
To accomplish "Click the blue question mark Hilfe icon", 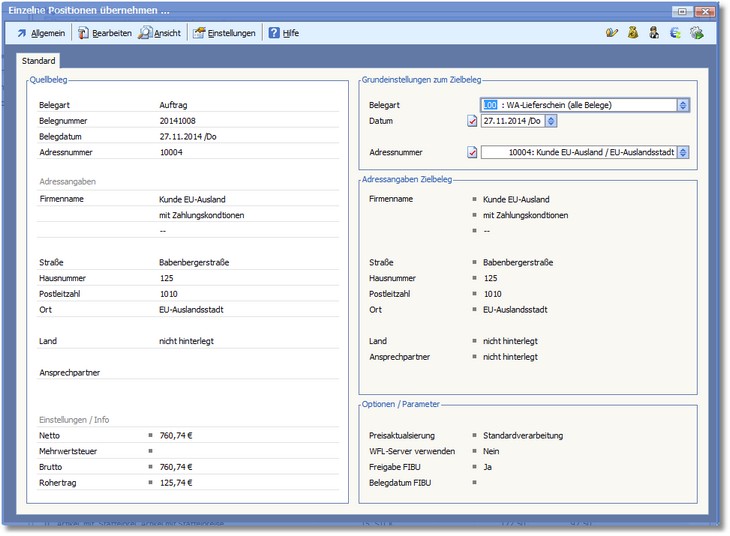I will (x=274, y=33).
